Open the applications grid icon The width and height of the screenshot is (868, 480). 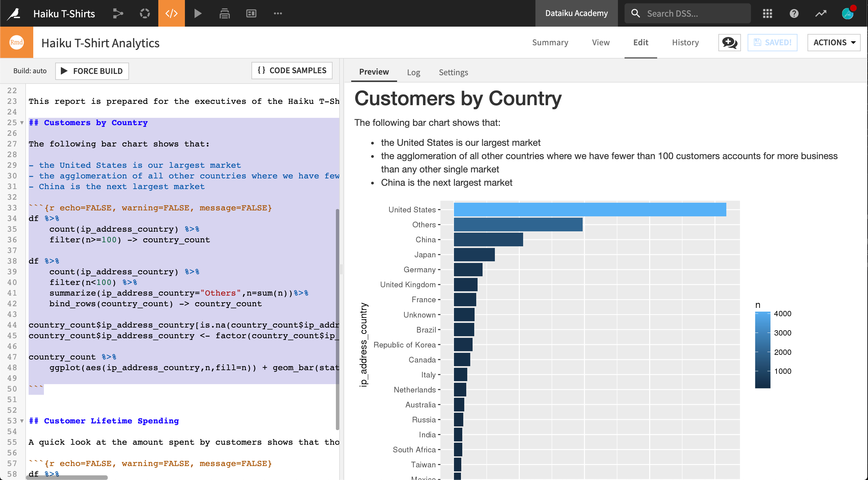(768, 14)
